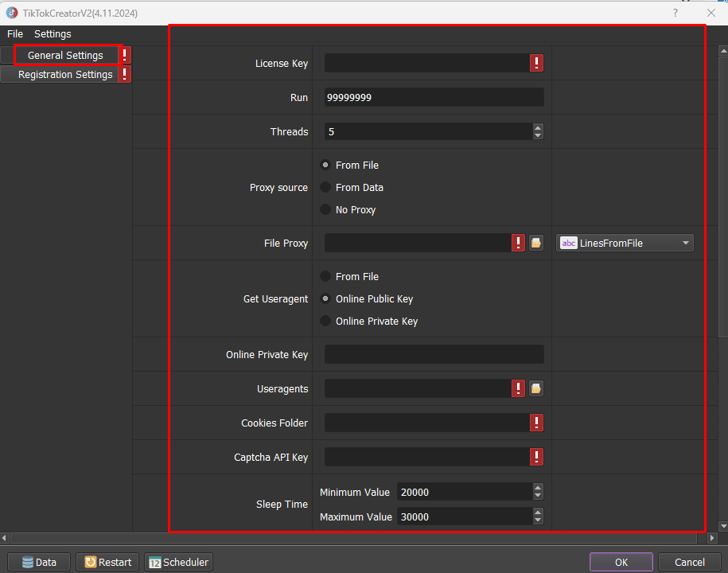Switch to General Settings tab

coord(65,55)
